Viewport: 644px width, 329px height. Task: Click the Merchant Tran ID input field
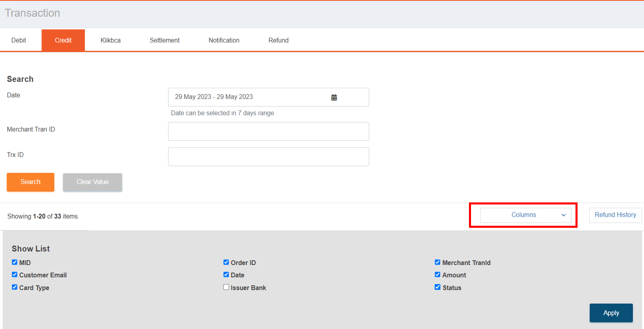coord(268,131)
